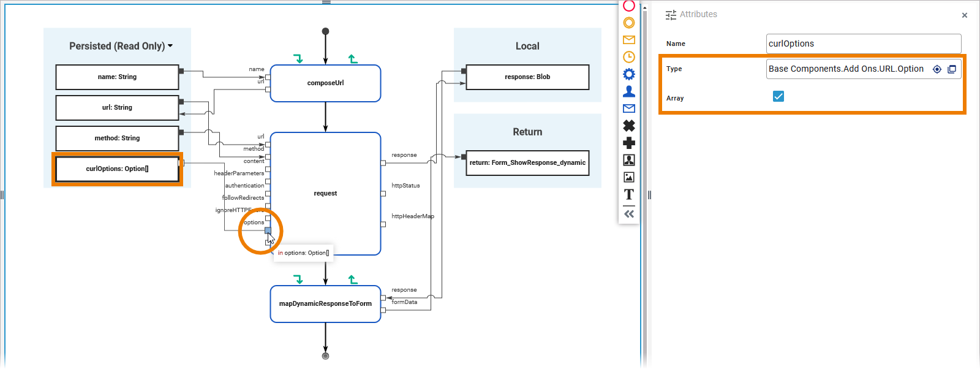980x369 pixels.
Task: Select the text T tool icon
Action: coord(629,194)
